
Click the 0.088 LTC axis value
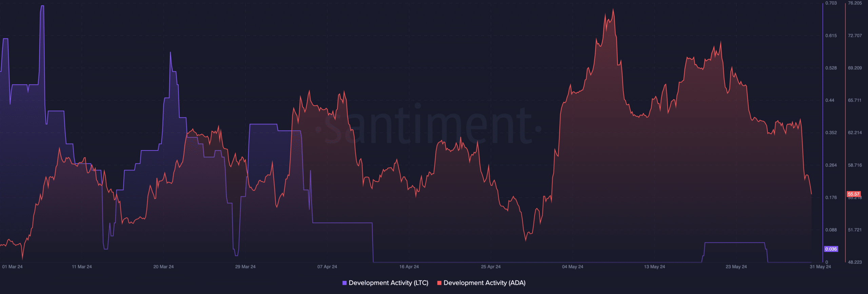(831, 230)
